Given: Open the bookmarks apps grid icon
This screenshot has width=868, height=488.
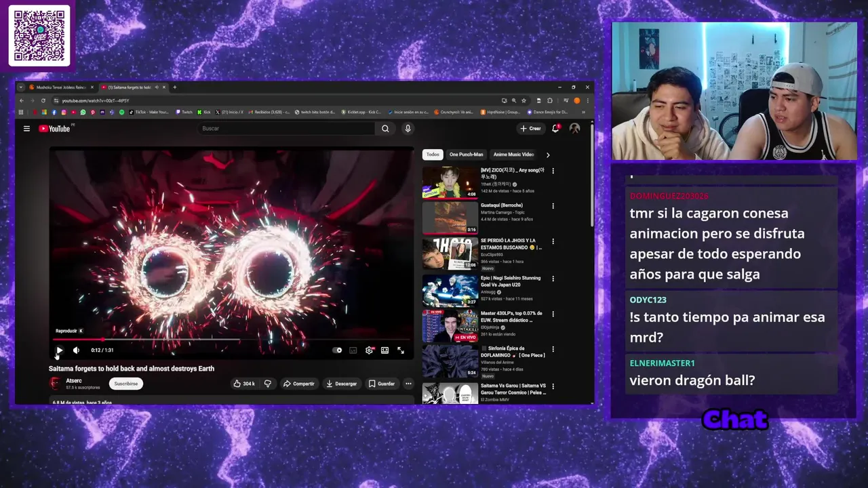Looking at the screenshot, I should (21, 112).
